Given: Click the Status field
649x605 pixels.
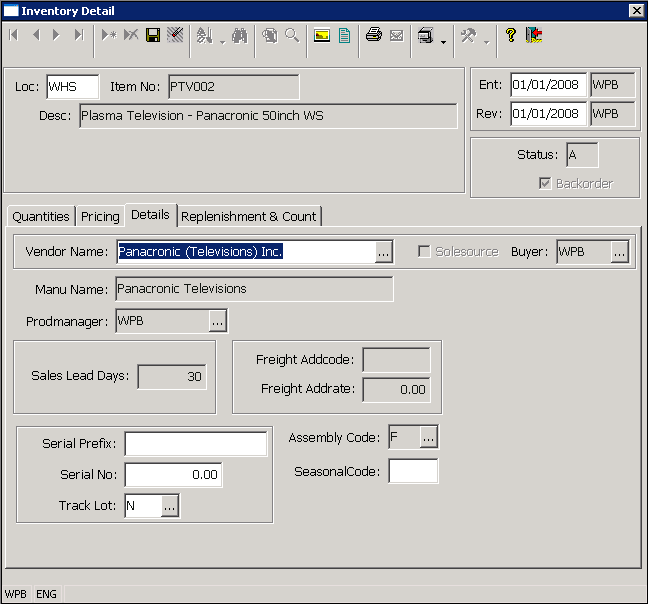Looking at the screenshot, I should 582,155.
